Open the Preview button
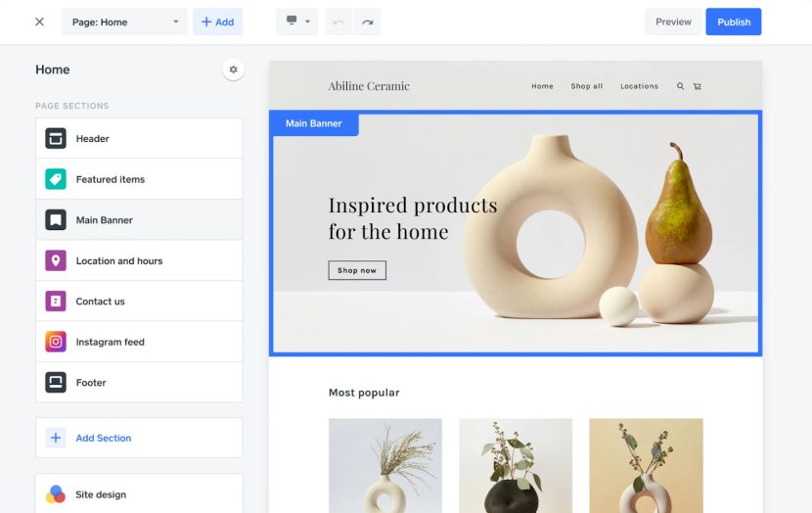812x513 pixels. 673,22
